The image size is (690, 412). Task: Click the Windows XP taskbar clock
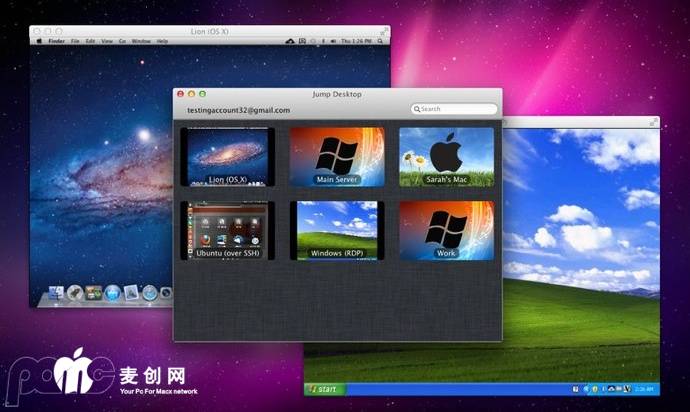point(644,389)
